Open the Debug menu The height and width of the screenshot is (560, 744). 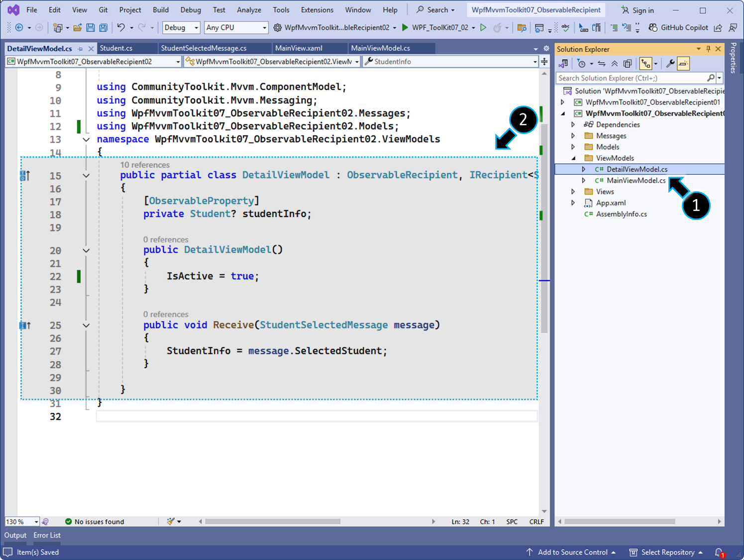191,10
